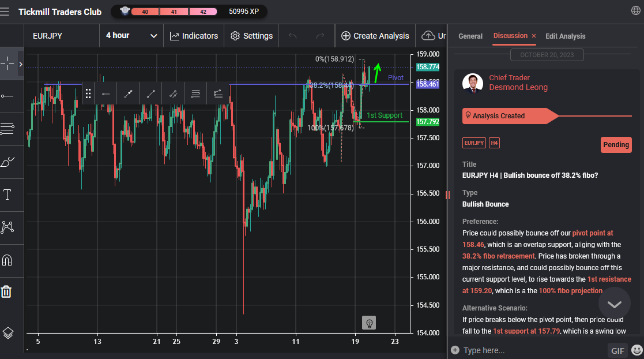Click the EURJPY symbol selector

coord(62,36)
